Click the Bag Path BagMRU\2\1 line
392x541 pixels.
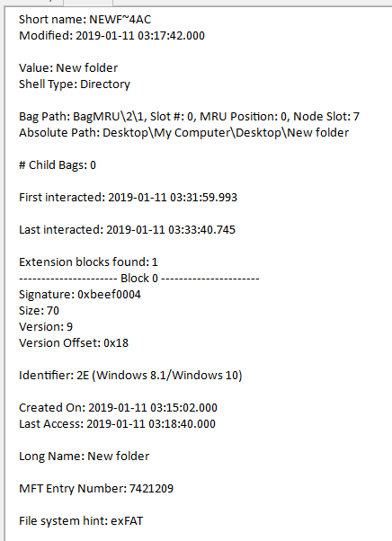coord(189,117)
